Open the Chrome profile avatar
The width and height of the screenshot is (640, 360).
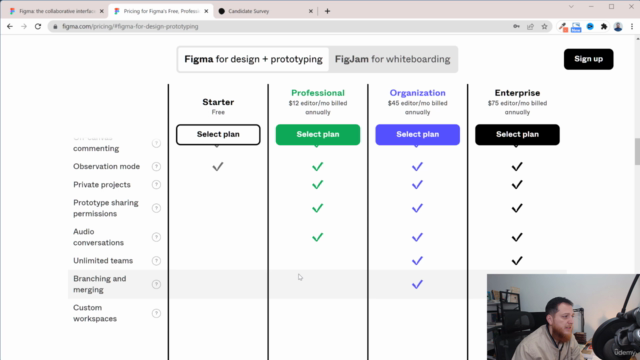(618, 27)
